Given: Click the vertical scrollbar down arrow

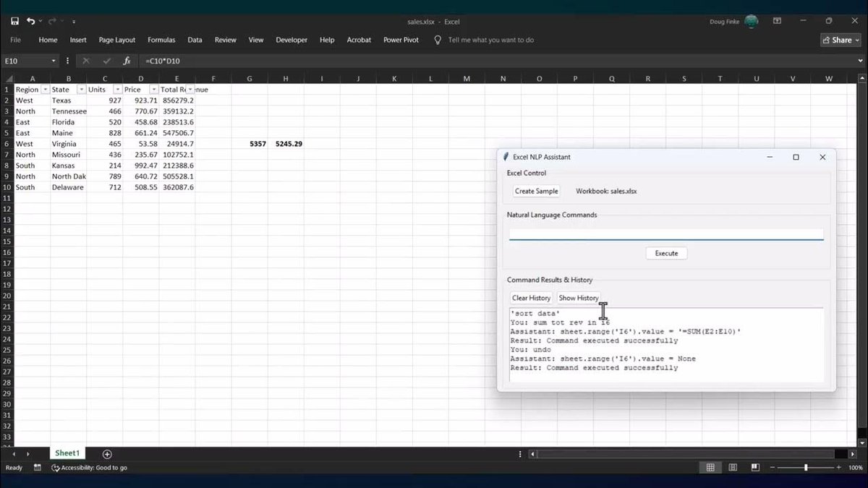Looking at the screenshot, I should [x=862, y=442].
